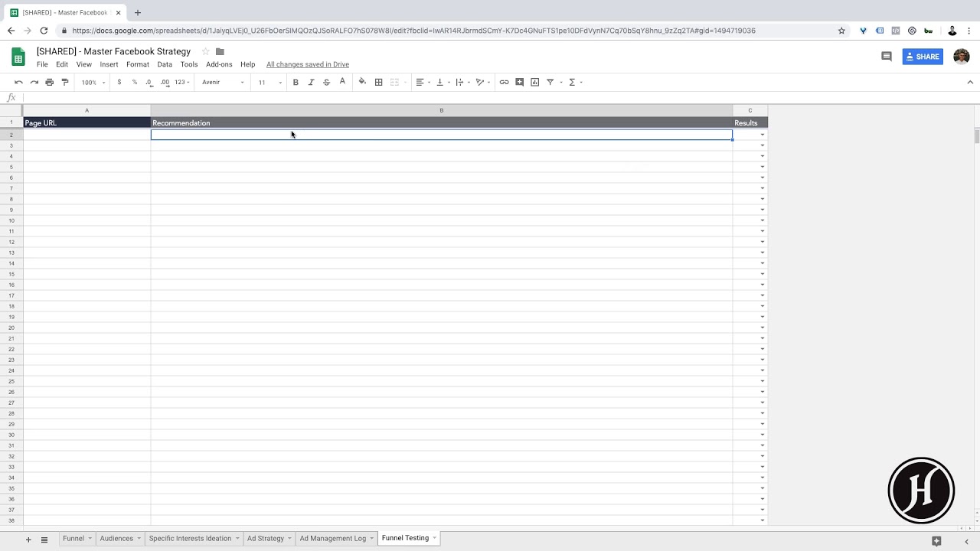Click All changes saved in Drive link
Screen dimensions: 980x551
(308, 64)
